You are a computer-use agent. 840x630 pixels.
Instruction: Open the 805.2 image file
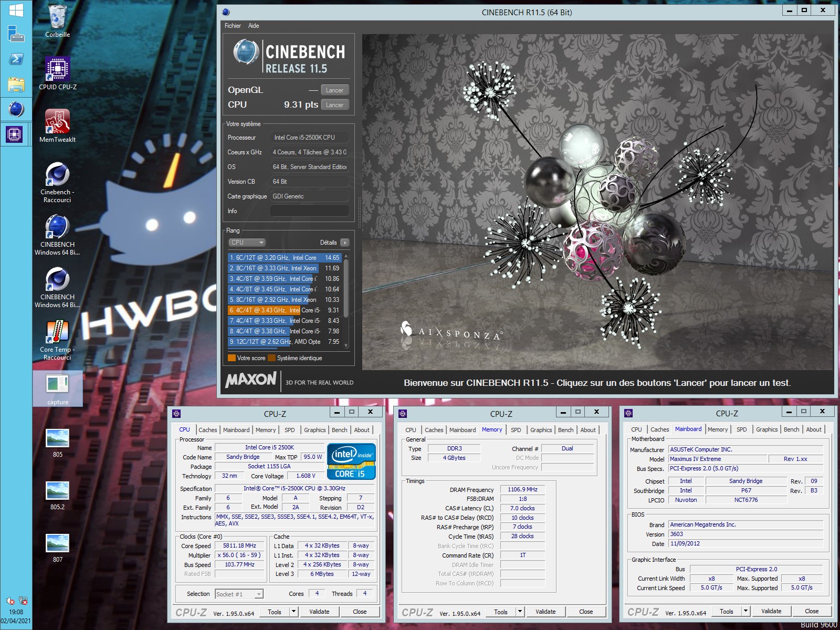(57, 495)
